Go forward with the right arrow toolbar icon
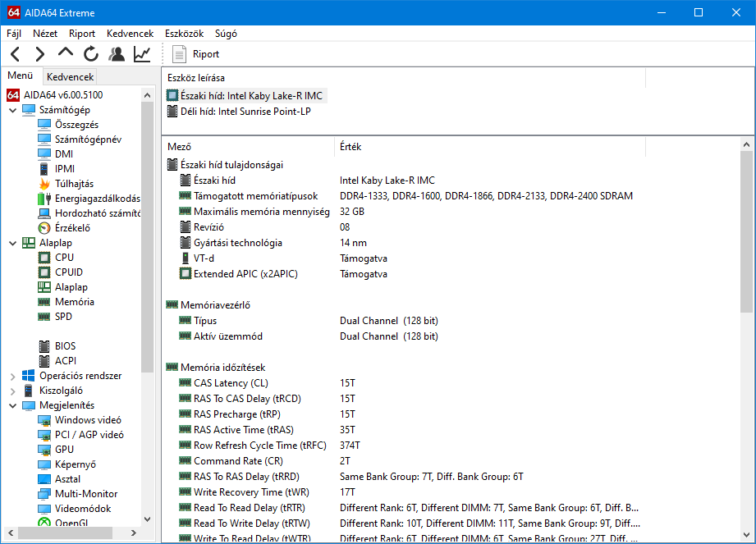This screenshot has width=756, height=544. coord(39,54)
